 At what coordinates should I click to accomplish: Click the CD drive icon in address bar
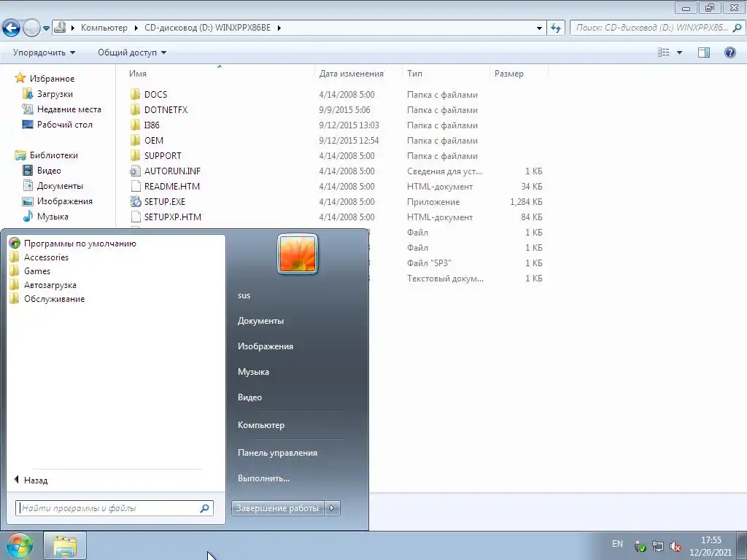(60, 28)
